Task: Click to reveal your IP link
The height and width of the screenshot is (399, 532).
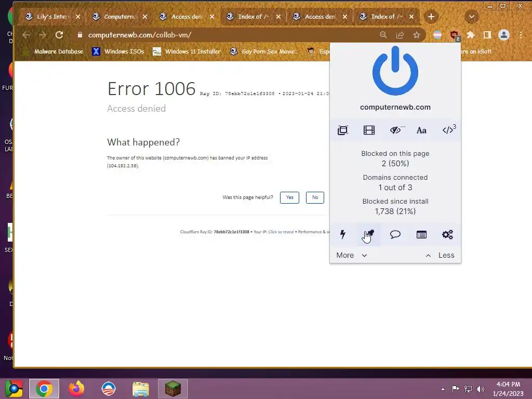Action: [x=281, y=232]
